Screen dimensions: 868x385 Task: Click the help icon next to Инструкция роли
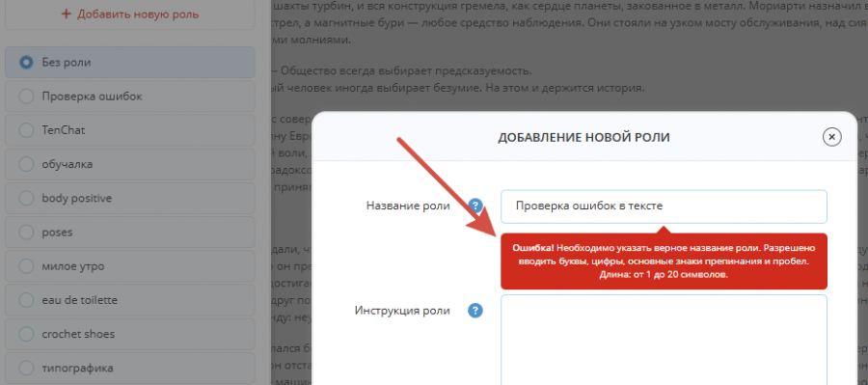[475, 311]
